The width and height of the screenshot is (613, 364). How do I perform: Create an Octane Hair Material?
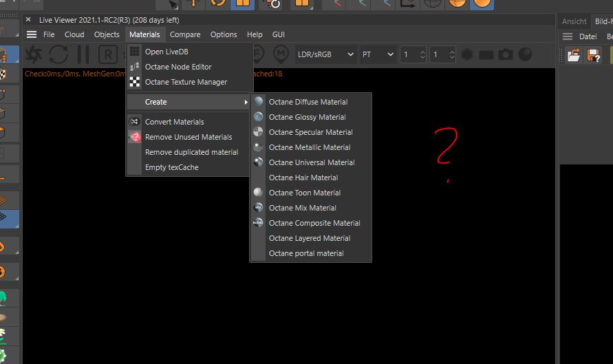pos(311,178)
